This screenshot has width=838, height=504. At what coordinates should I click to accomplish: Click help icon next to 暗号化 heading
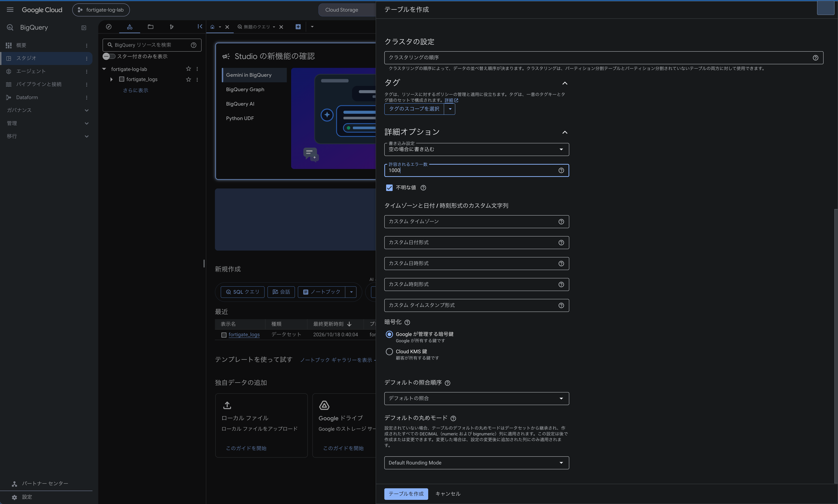pyautogui.click(x=407, y=322)
